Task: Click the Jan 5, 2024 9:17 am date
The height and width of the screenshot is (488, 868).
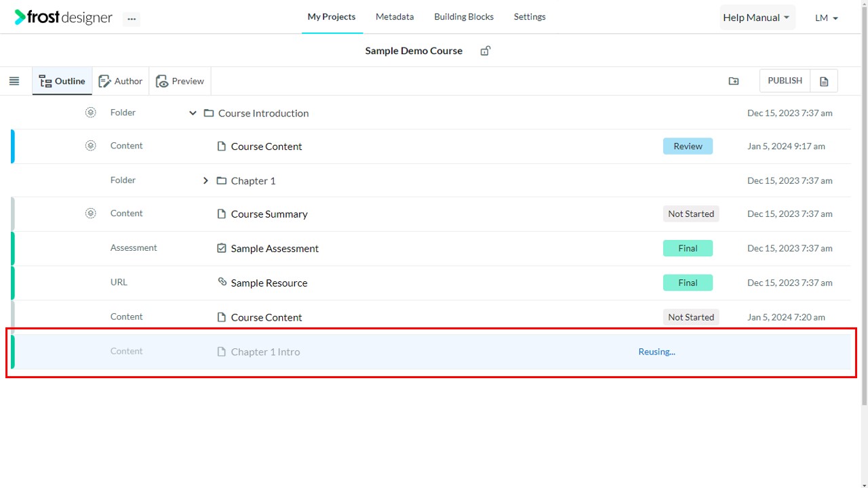Action: click(786, 146)
